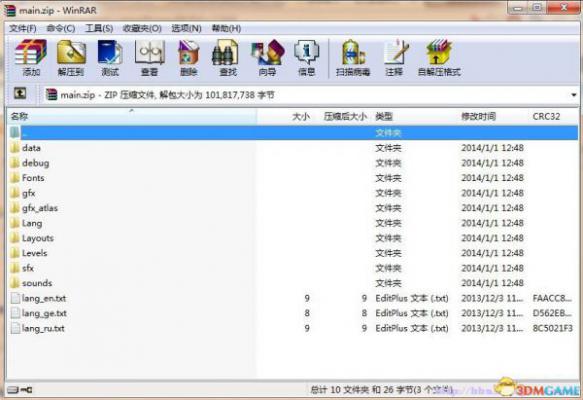583x400 pixels.
Task: Click the 查看 (View) toolbar icon
Action: [149, 53]
